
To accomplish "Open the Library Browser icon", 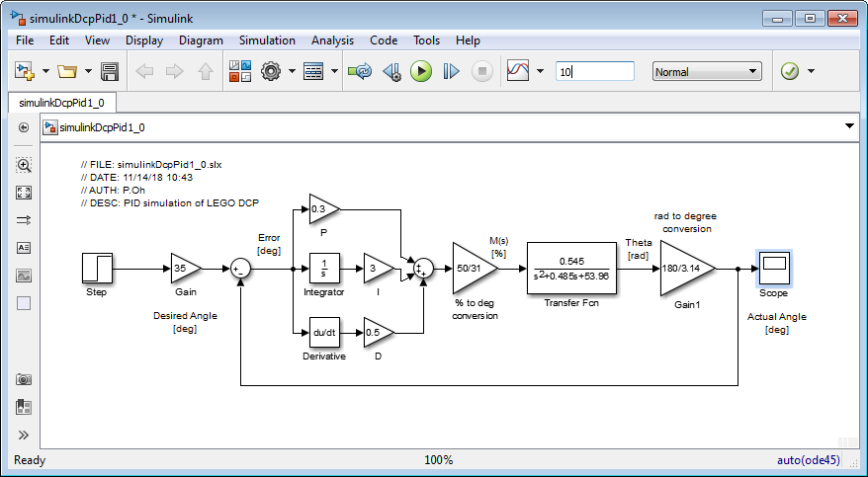I will coord(240,71).
